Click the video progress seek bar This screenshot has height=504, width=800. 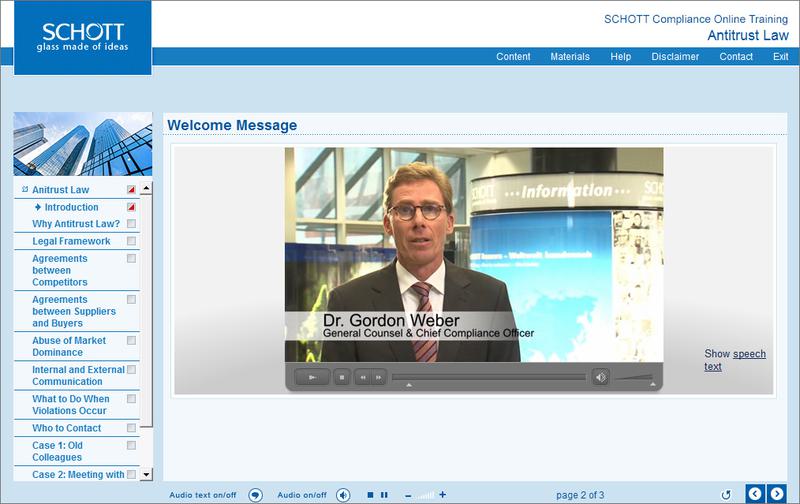(x=488, y=377)
